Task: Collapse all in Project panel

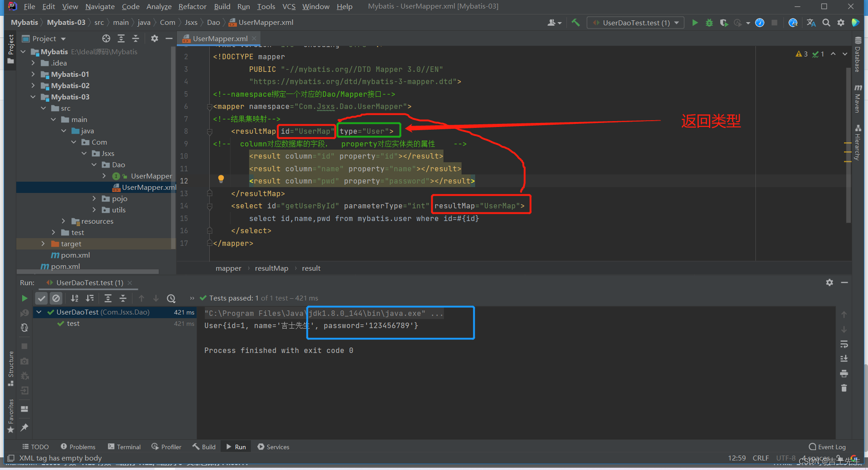Action: point(136,38)
